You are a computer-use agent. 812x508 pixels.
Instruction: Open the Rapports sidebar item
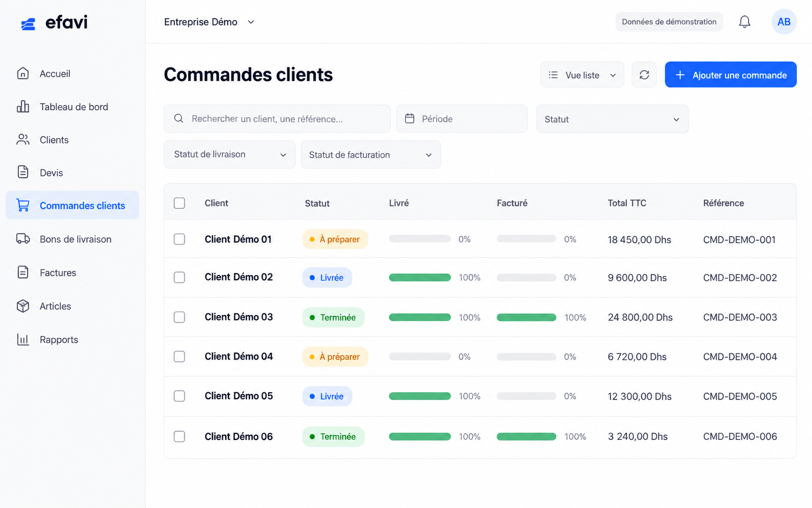pyautogui.click(x=72, y=339)
